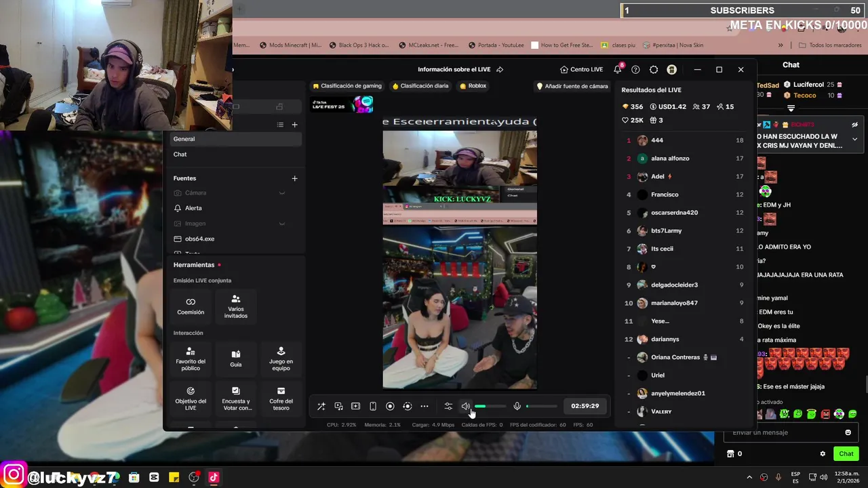The width and height of the screenshot is (868, 488).
Task: Select viewer alana alfonzo in ranking
Action: pos(684,159)
